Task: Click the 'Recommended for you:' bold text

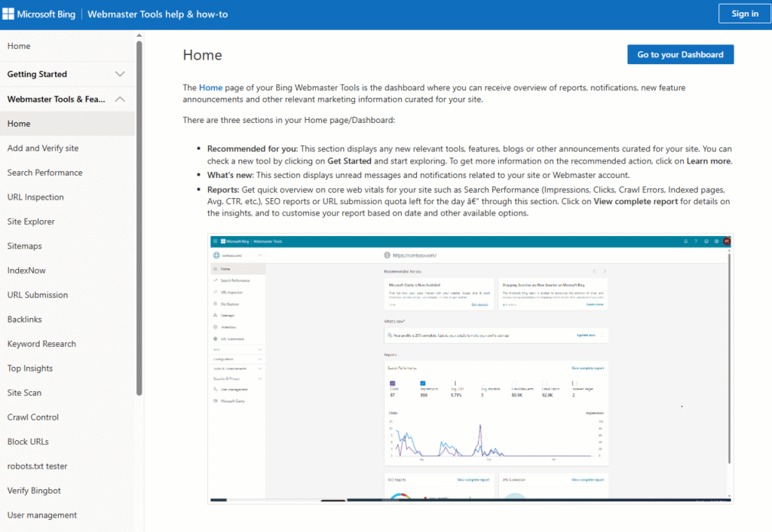Action: [253, 148]
